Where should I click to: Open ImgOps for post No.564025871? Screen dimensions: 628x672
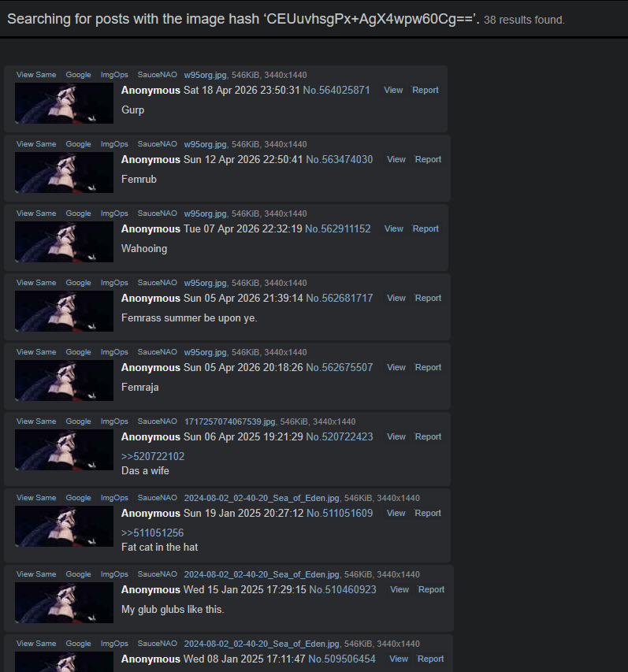(x=114, y=75)
